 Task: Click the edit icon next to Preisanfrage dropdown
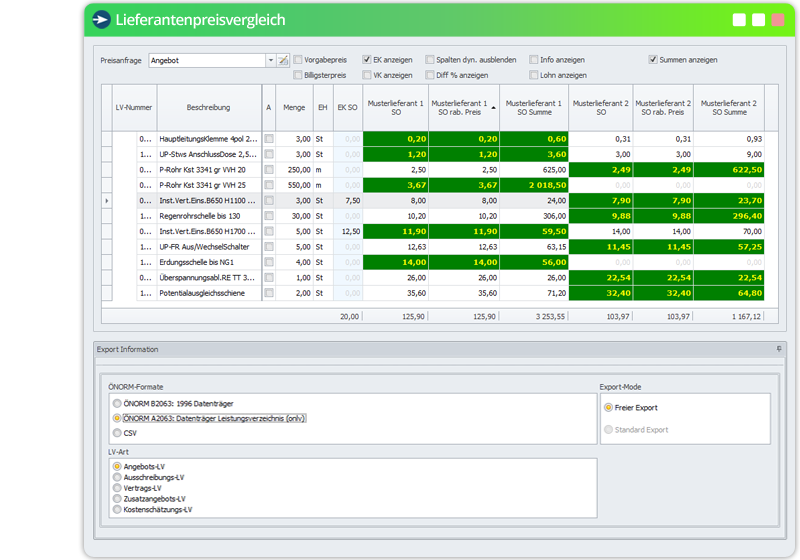pos(283,60)
